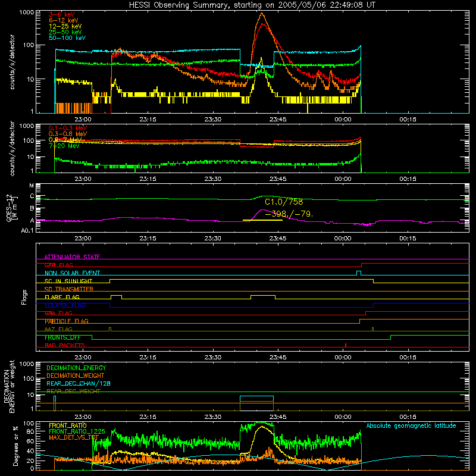The image size is (476, 476).
Task: Select the PARTICLE_FLAG label
Action: coord(67,321)
